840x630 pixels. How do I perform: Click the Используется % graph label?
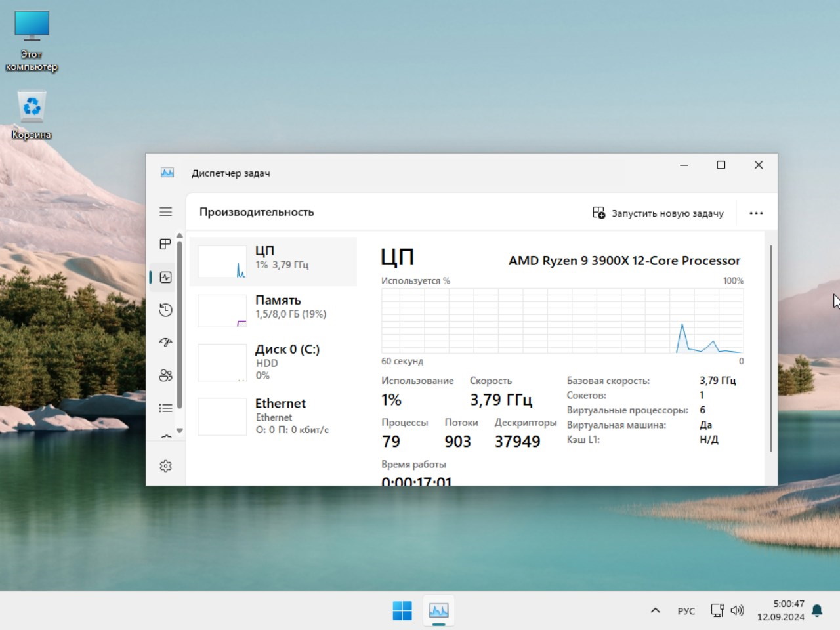415,280
